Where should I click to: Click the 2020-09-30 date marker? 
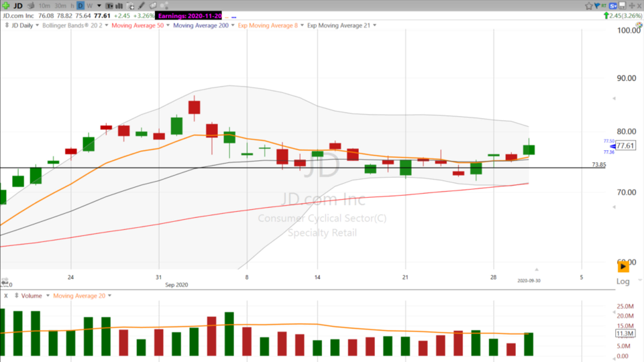pyautogui.click(x=529, y=281)
